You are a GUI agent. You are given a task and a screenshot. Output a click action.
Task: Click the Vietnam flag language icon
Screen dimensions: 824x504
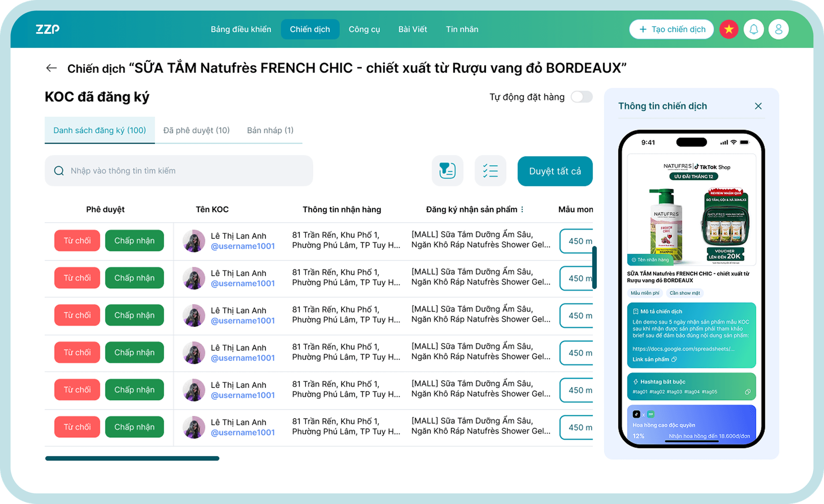point(729,29)
